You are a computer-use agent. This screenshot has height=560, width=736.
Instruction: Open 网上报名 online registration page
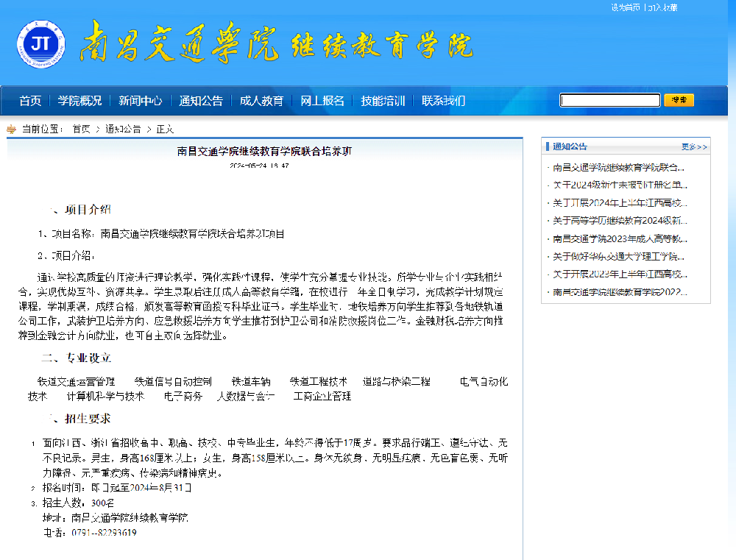coord(322,101)
